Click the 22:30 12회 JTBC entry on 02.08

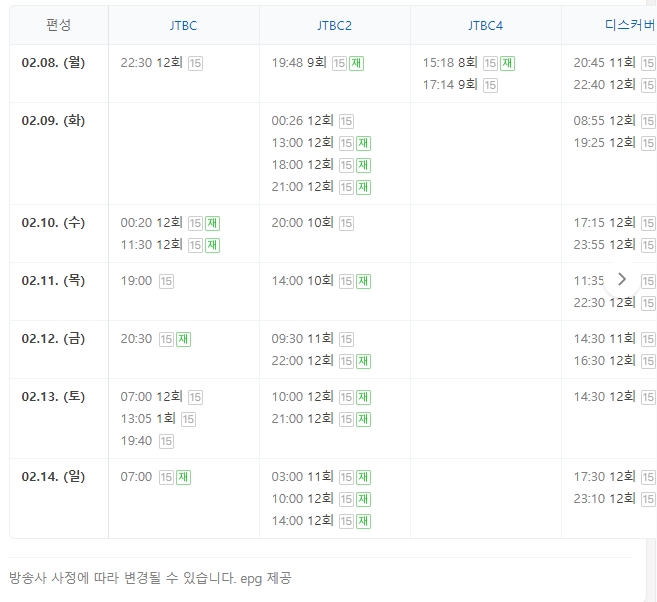(151, 63)
